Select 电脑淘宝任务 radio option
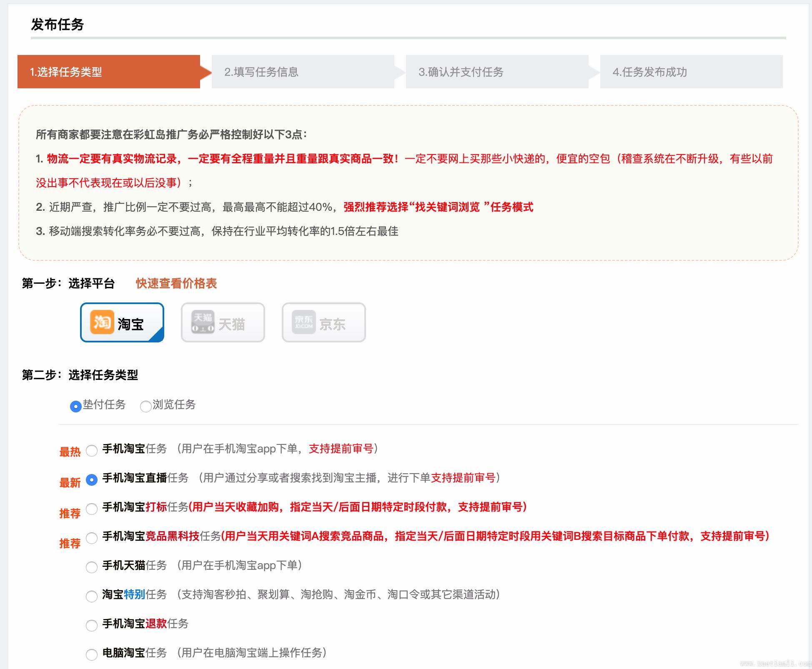Image resolution: width=812 pixels, height=669 pixels. click(x=92, y=654)
